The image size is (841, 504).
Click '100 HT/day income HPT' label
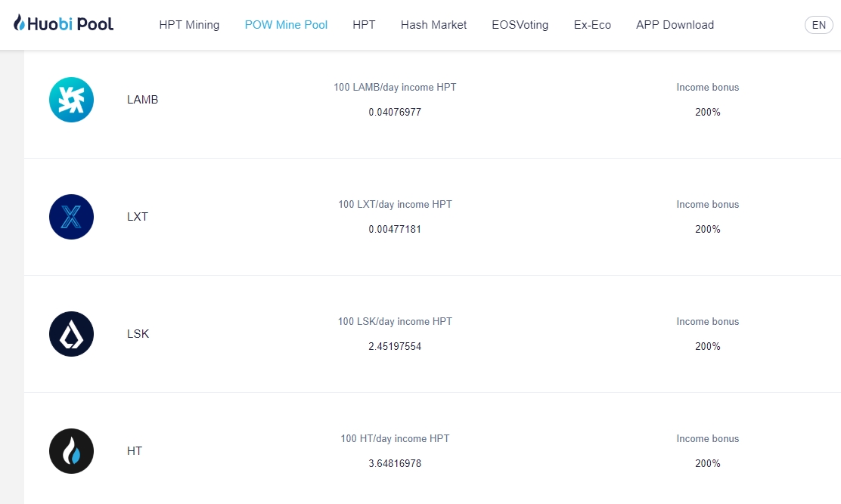tap(395, 439)
